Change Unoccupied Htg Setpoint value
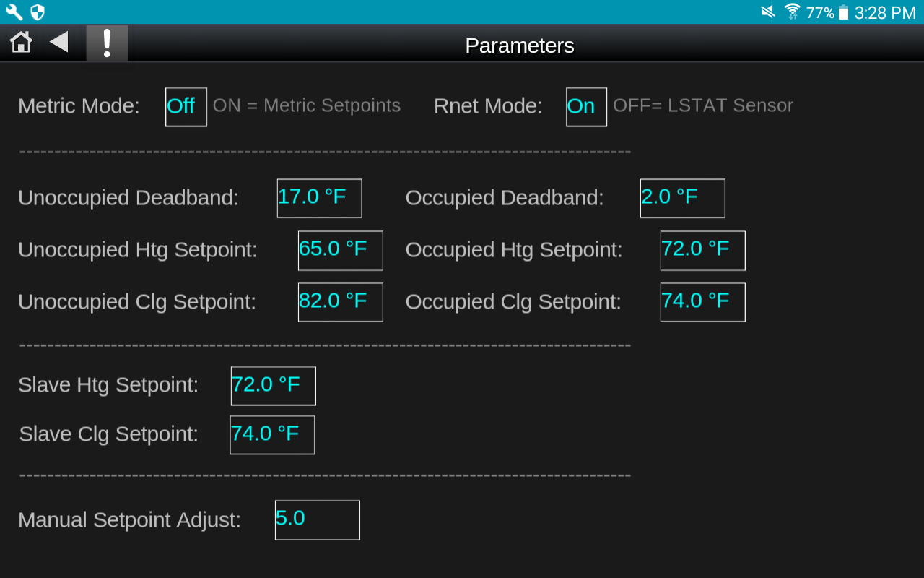Image resolution: width=924 pixels, height=578 pixels. [340, 250]
